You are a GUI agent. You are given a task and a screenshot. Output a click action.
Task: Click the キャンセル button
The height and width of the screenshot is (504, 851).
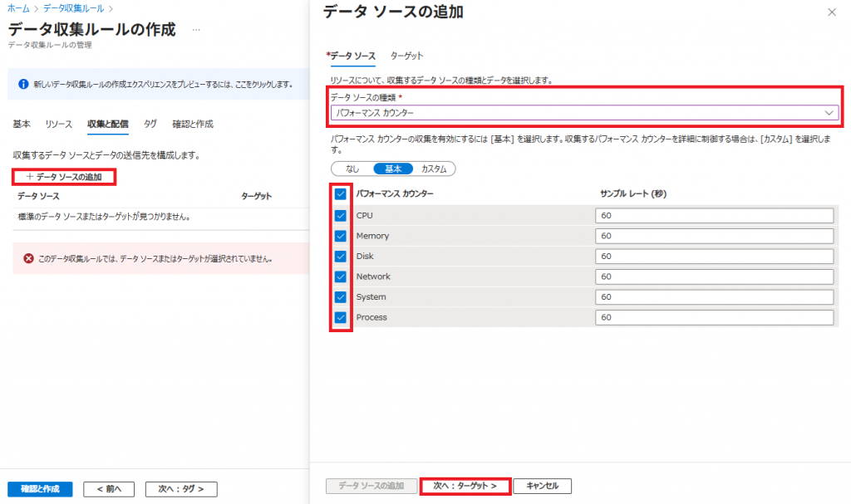click(542, 486)
